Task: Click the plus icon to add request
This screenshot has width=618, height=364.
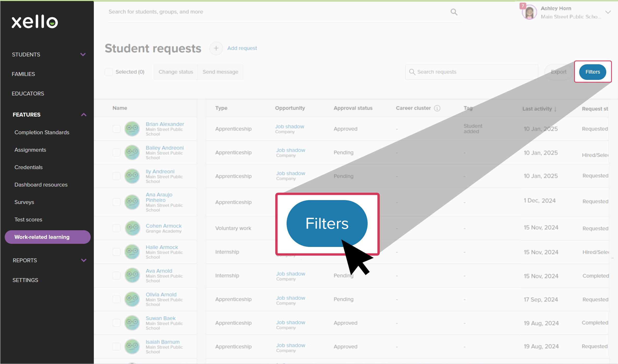Action: (216, 48)
